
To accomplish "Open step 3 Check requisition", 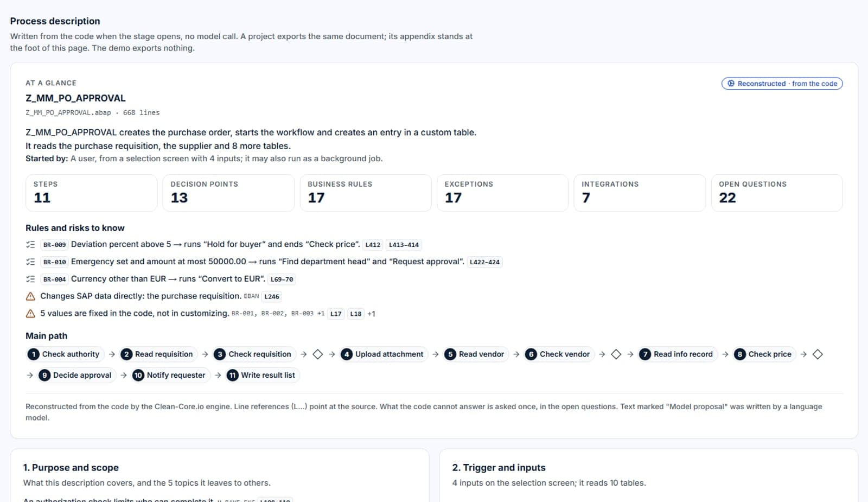I will coord(254,354).
